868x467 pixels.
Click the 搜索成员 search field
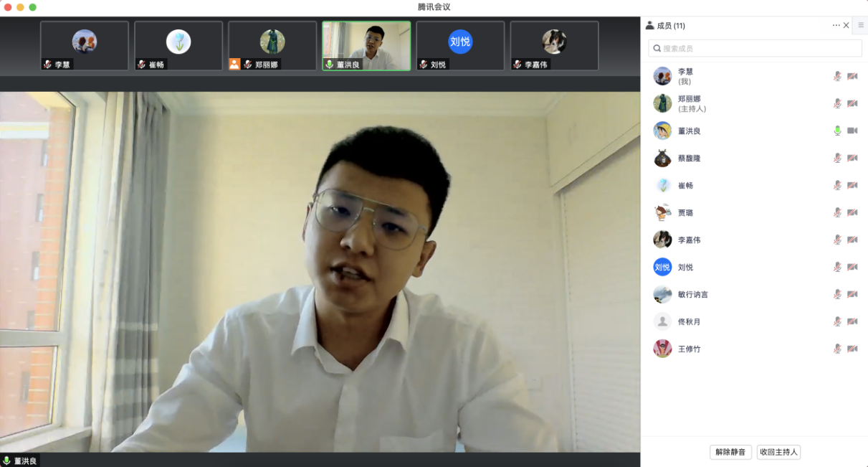[x=755, y=48]
